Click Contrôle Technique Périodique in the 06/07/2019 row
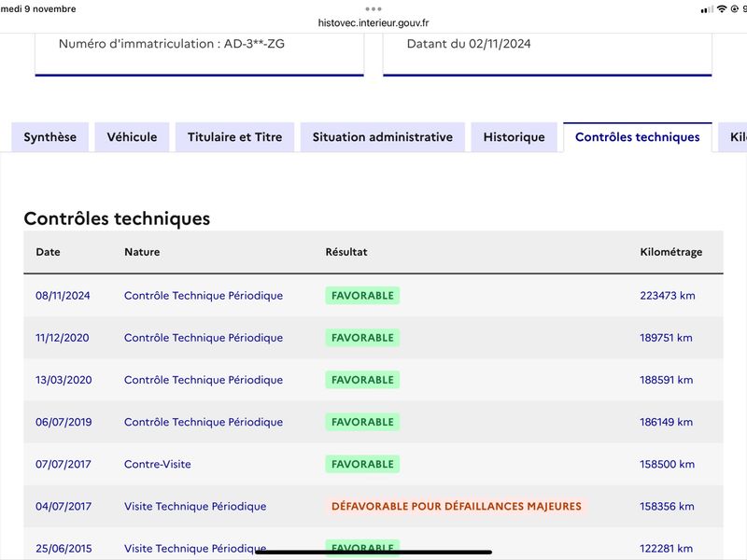The width and height of the screenshot is (747, 560). (x=204, y=422)
